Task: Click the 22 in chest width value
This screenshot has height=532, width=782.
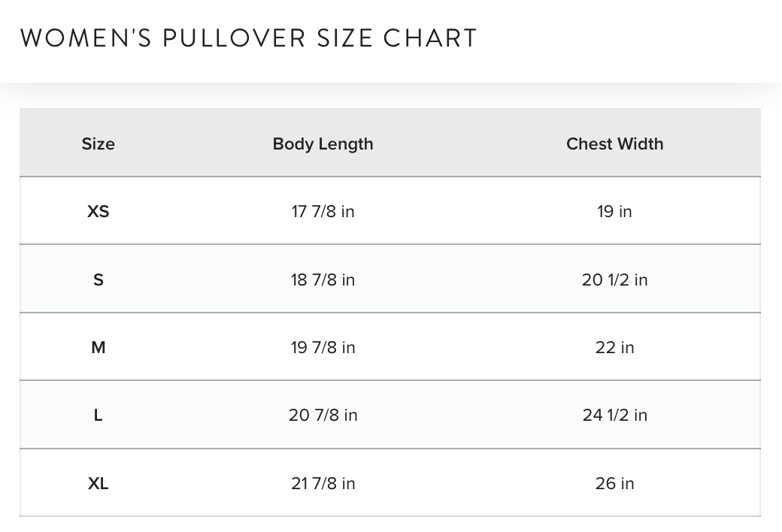Action: coord(614,347)
